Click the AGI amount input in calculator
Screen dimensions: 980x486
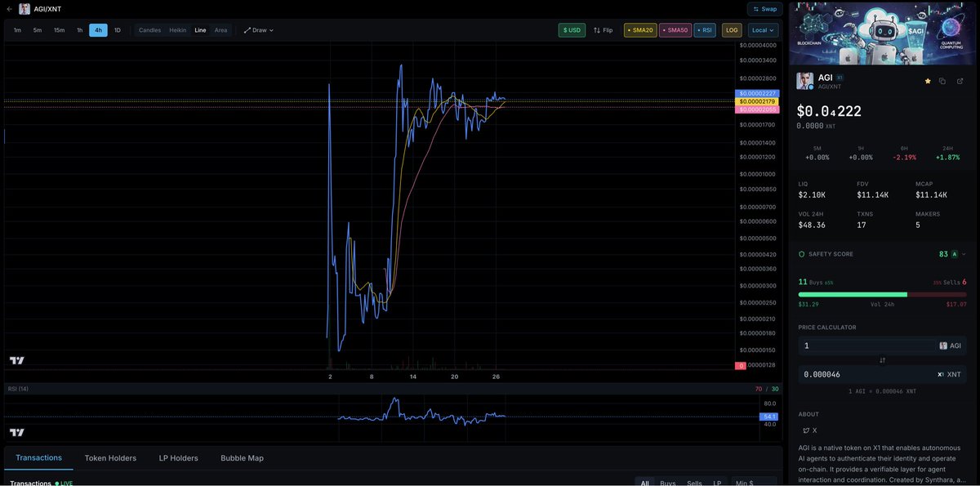(x=882, y=346)
